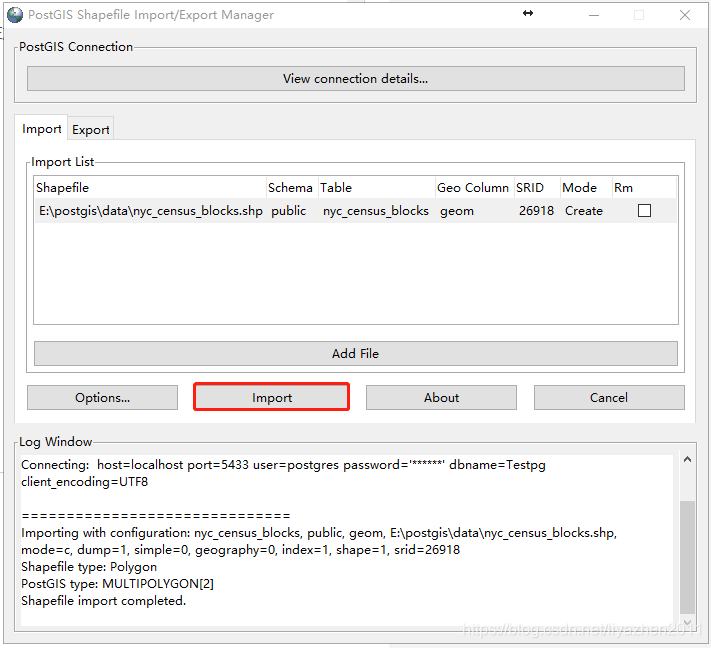711x648 pixels.
Task: Click the Schema column header
Action: click(x=292, y=187)
